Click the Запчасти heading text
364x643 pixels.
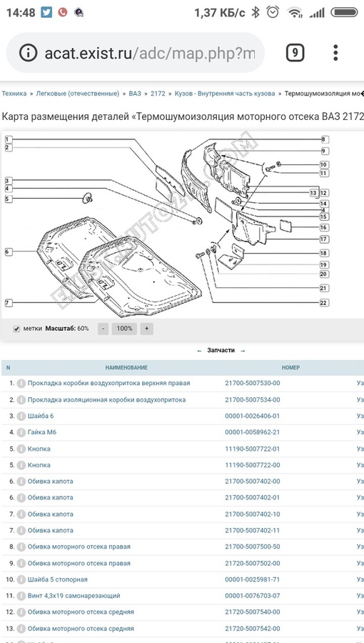(x=221, y=350)
